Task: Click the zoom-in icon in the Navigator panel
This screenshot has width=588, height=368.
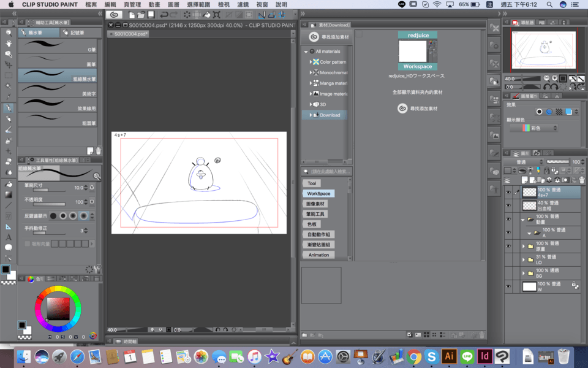Action: (554, 79)
